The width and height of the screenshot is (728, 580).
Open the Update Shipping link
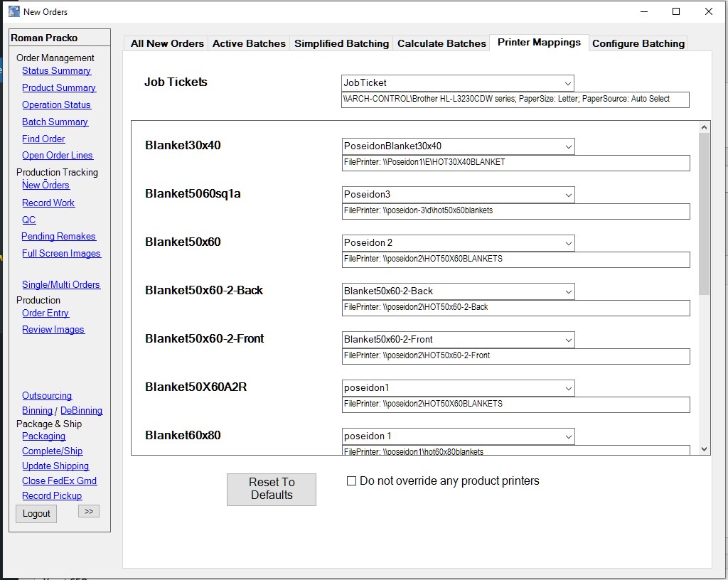click(55, 466)
